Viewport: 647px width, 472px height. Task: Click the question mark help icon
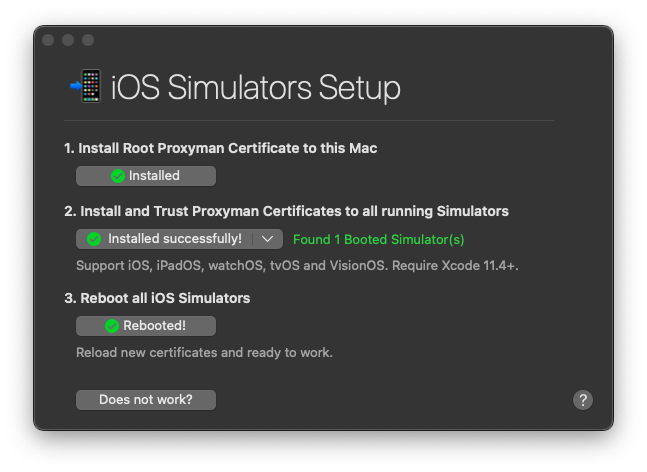[x=583, y=400]
